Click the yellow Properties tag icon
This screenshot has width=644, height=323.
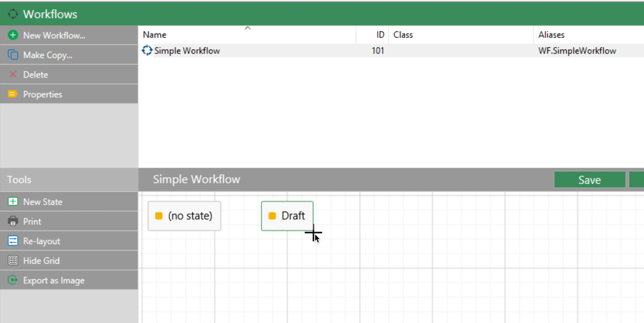click(13, 94)
